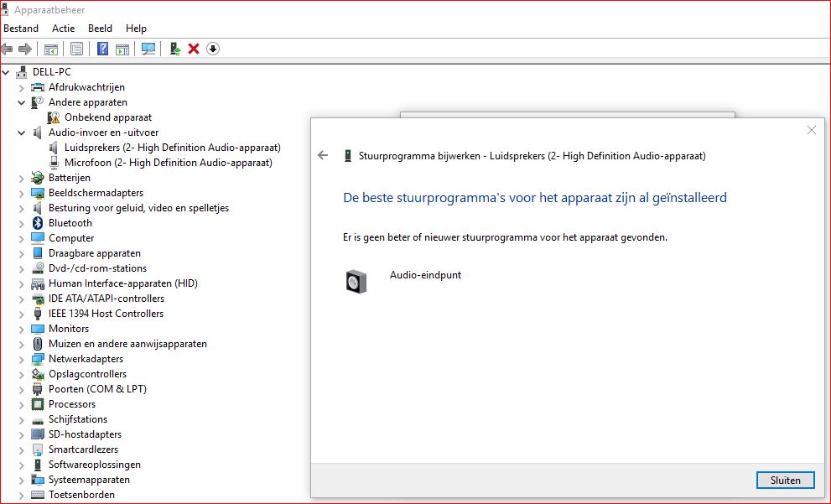Click the back arrow in driver update dialog
831x504 pixels.
pyautogui.click(x=323, y=155)
